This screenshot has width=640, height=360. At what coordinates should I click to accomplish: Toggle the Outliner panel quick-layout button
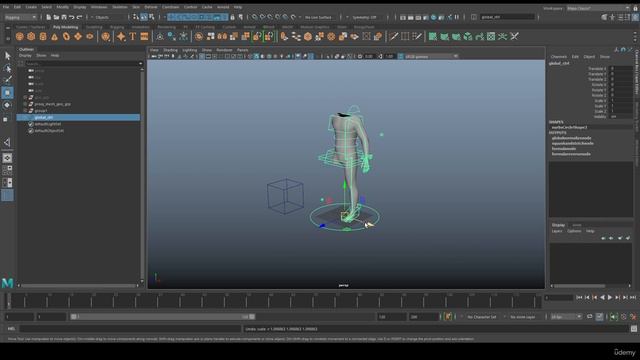pyautogui.click(x=7, y=195)
